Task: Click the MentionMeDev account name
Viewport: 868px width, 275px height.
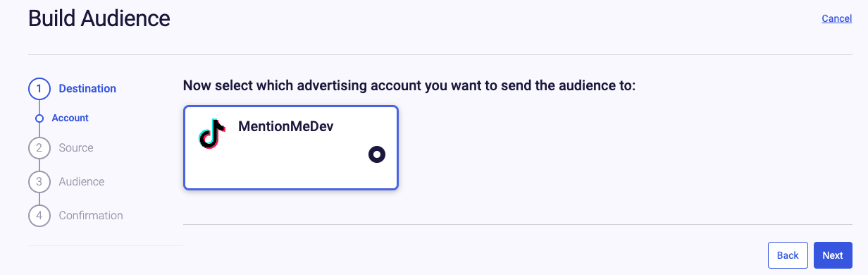Action: [285, 128]
